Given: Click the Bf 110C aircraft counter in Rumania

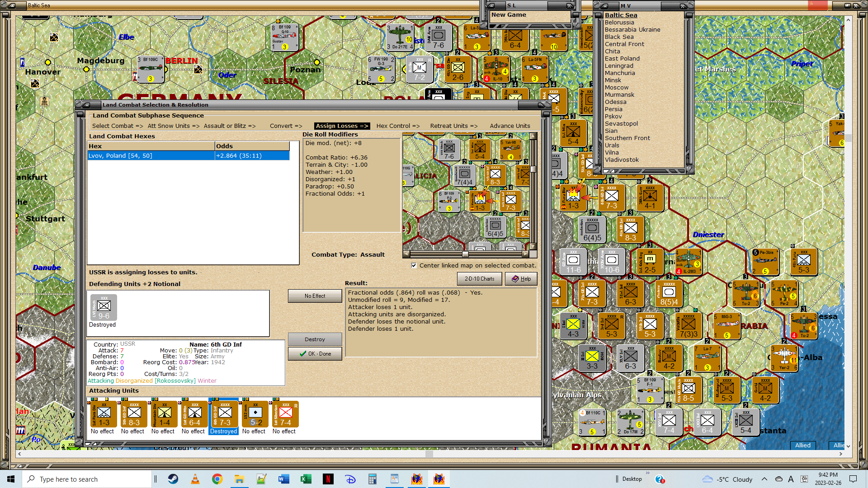Looking at the screenshot, I should [x=592, y=422].
